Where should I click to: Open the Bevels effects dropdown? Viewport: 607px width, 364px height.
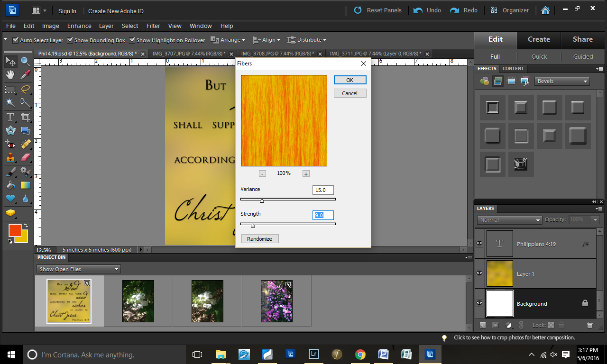pos(562,81)
